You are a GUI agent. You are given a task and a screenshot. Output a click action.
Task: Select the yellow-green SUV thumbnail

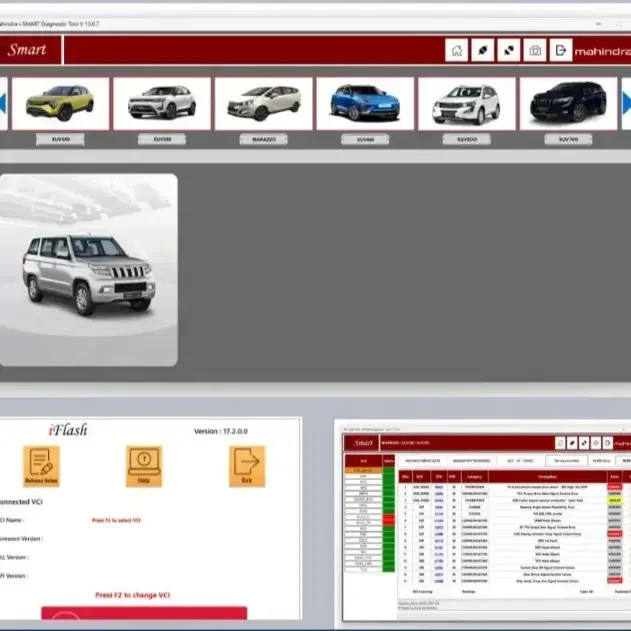point(60,104)
